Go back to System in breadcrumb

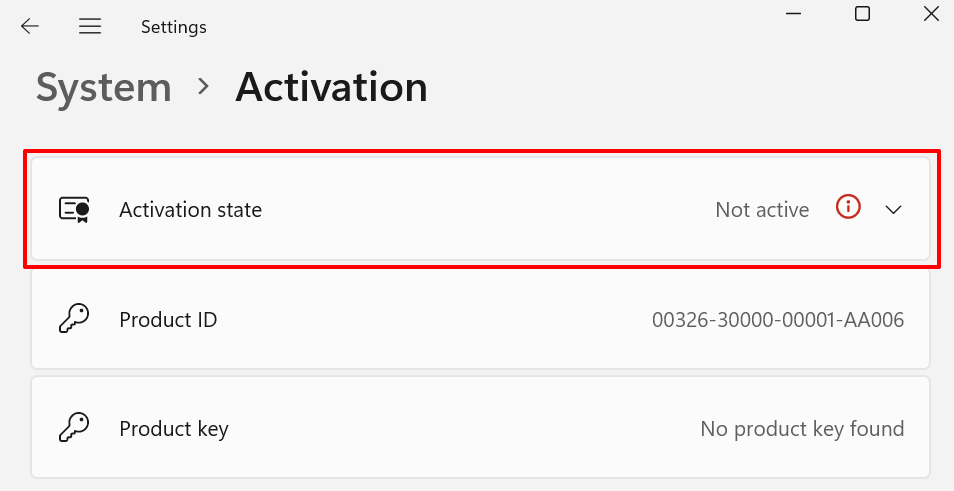[104, 88]
